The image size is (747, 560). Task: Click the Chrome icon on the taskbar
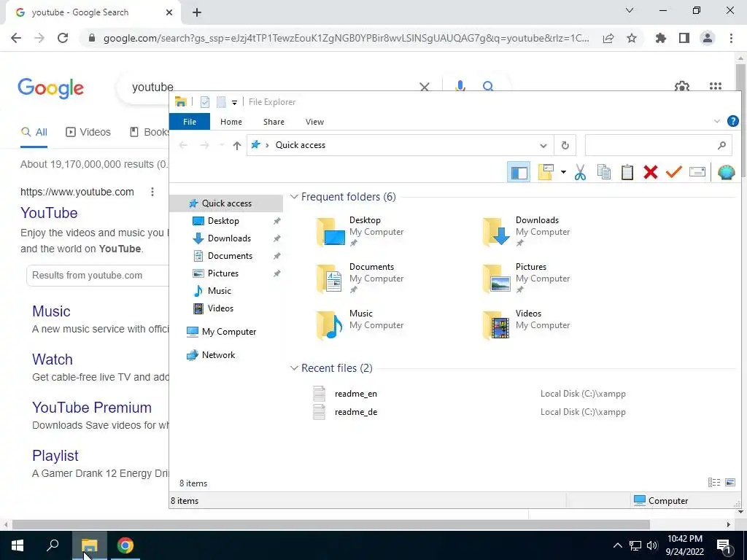125,545
